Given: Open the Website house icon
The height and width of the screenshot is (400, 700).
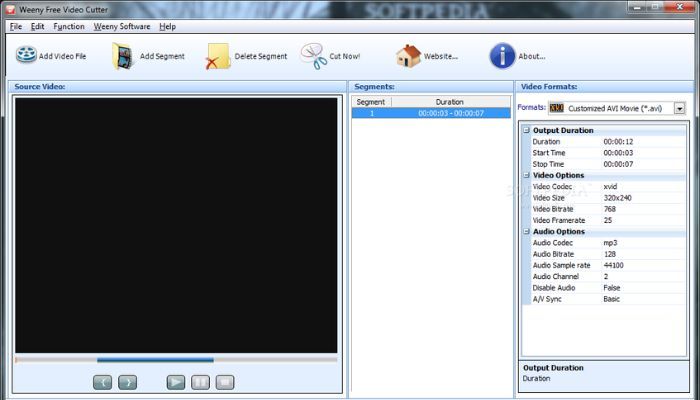Looking at the screenshot, I should coord(408,56).
